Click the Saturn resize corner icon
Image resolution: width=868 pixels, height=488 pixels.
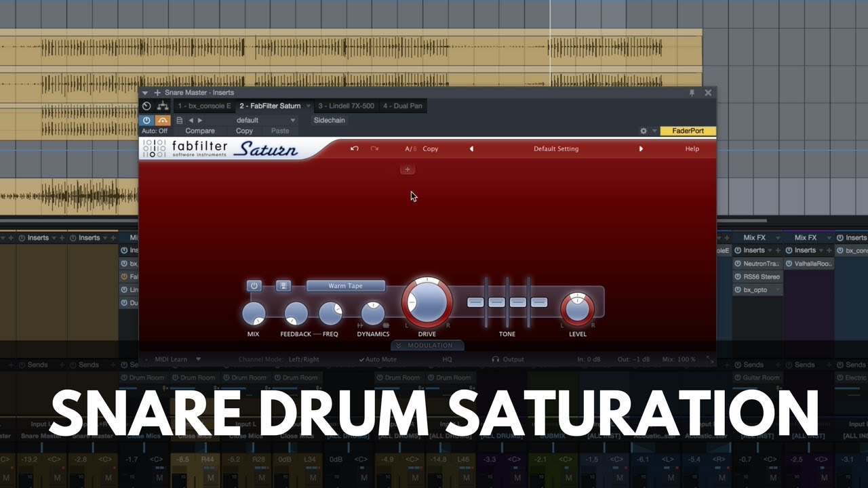click(x=709, y=359)
